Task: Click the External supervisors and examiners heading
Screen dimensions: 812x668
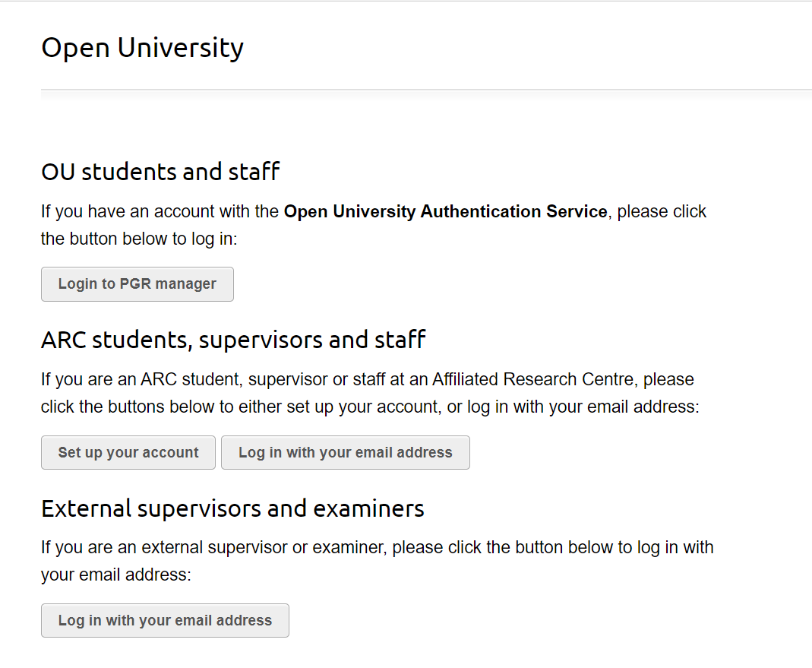Action: (232, 508)
